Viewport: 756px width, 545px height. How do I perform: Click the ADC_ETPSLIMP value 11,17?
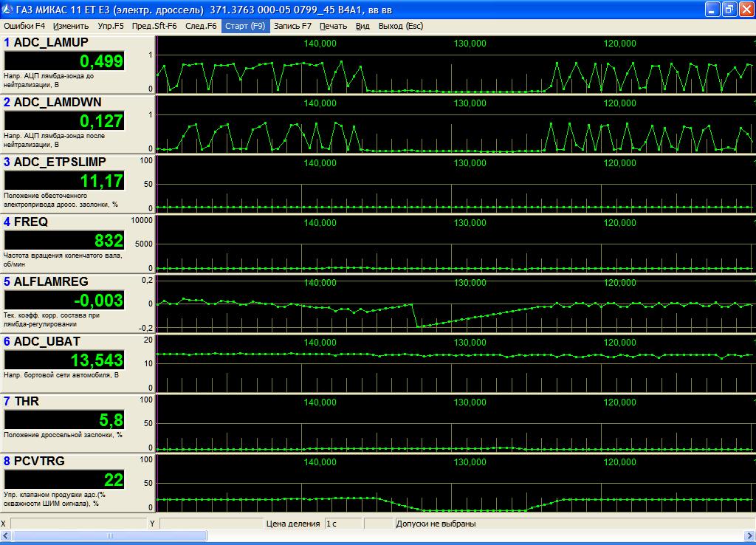[x=64, y=181]
